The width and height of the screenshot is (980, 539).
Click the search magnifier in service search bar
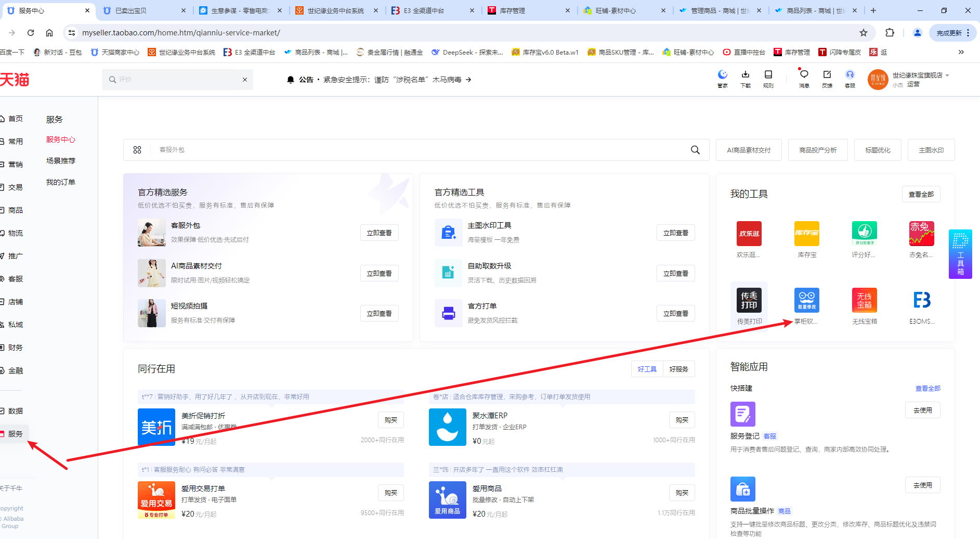pyautogui.click(x=695, y=150)
